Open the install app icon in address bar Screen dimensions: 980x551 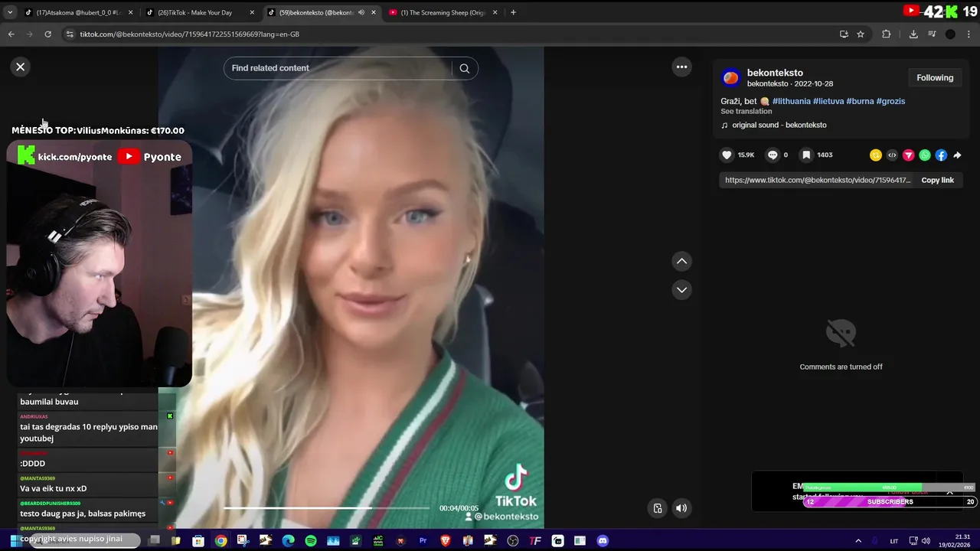tap(844, 34)
